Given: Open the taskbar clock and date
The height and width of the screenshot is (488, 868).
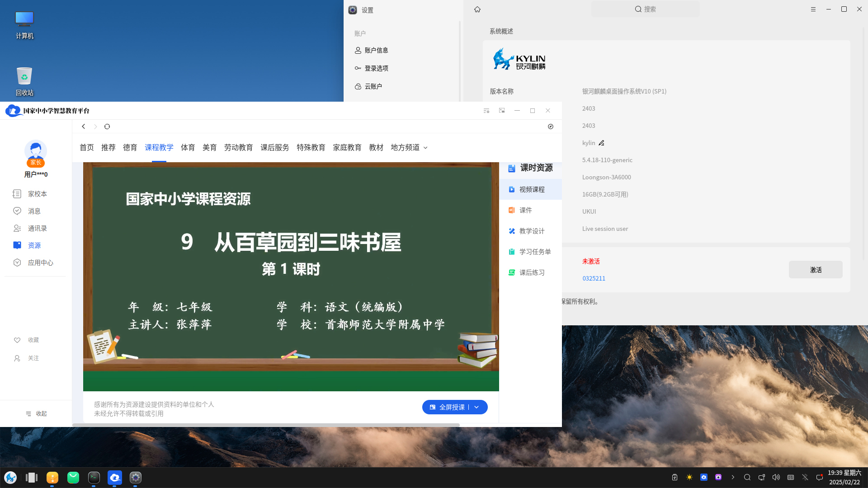Looking at the screenshot, I should tap(844, 478).
